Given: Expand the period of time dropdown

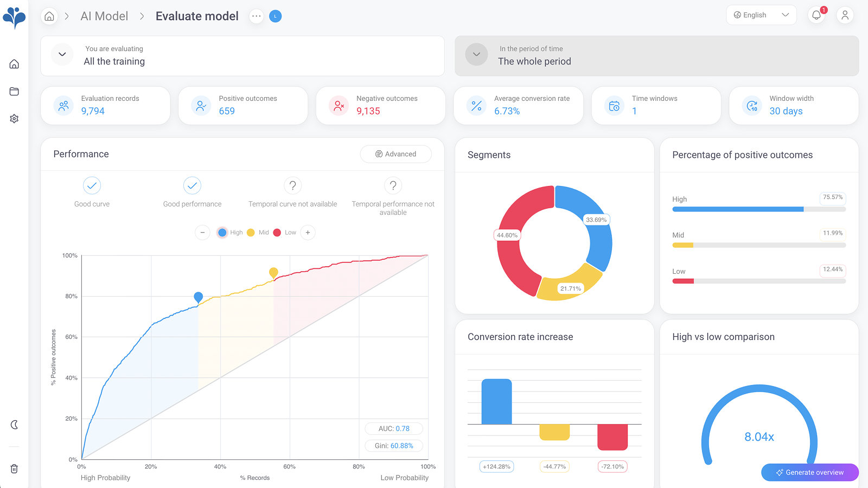Looking at the screenshot, I should [x=476, y=54].
